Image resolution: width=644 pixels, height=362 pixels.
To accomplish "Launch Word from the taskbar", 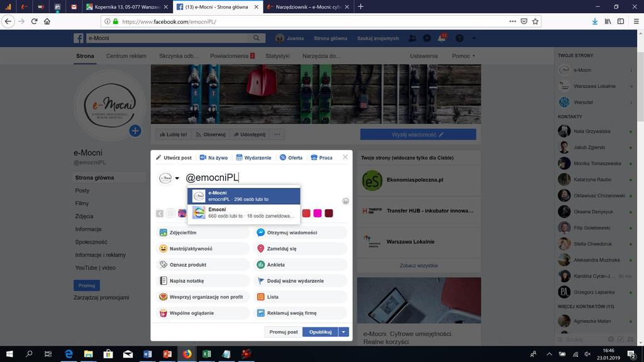I will (x=147, y=354).
